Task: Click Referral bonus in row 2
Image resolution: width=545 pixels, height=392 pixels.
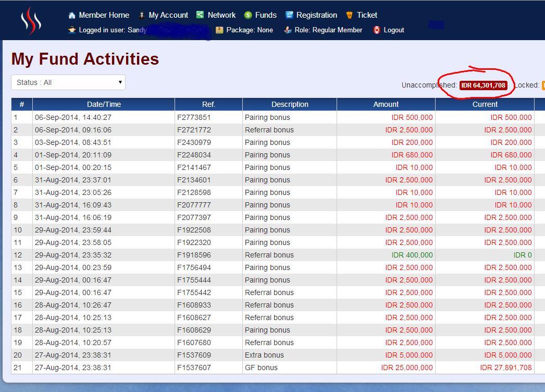Action: 269,130
